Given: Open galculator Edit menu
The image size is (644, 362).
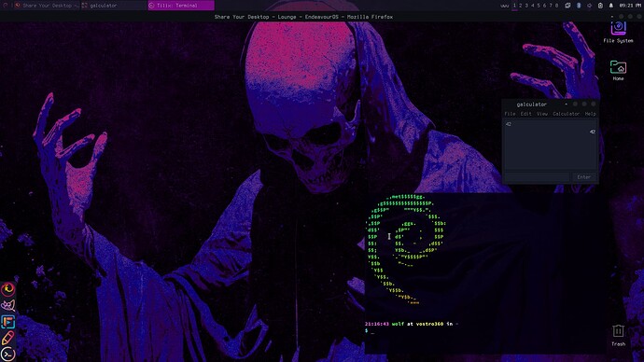Looking at the screenshot, I should pos(525,114).
